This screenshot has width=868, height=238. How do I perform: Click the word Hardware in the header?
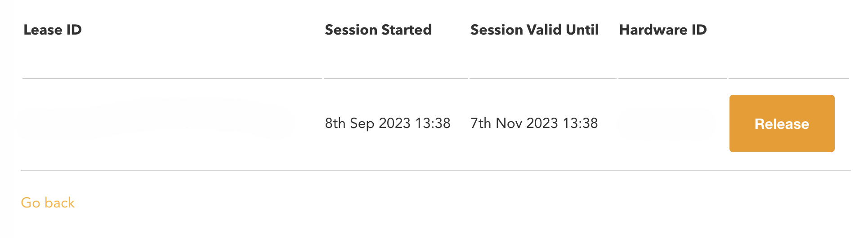(653, 30)
